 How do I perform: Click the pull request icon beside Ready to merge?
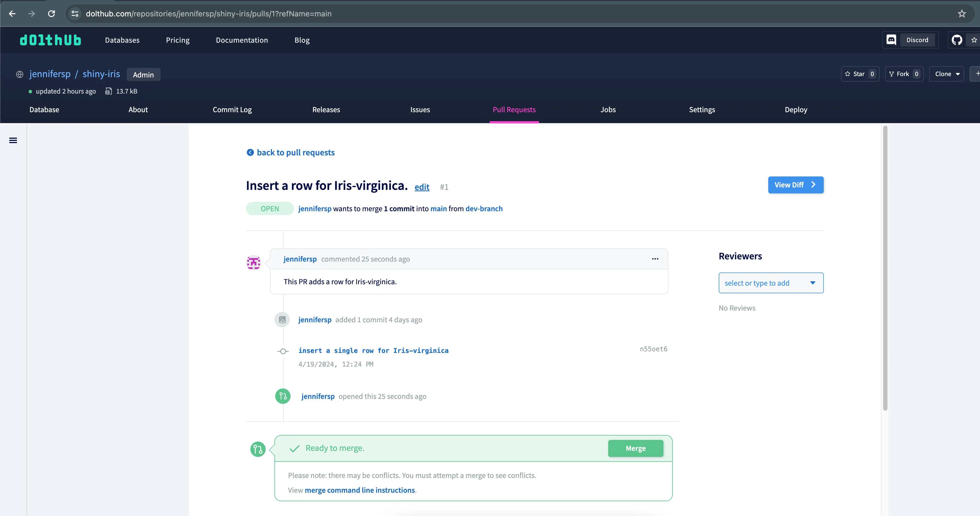click(x=258, y=449)
